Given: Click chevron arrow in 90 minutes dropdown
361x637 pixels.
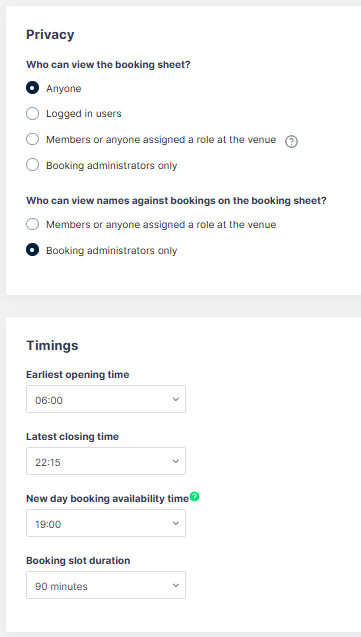Looking at the screenshot, I should pyautogui.click(x=175, y=585).
